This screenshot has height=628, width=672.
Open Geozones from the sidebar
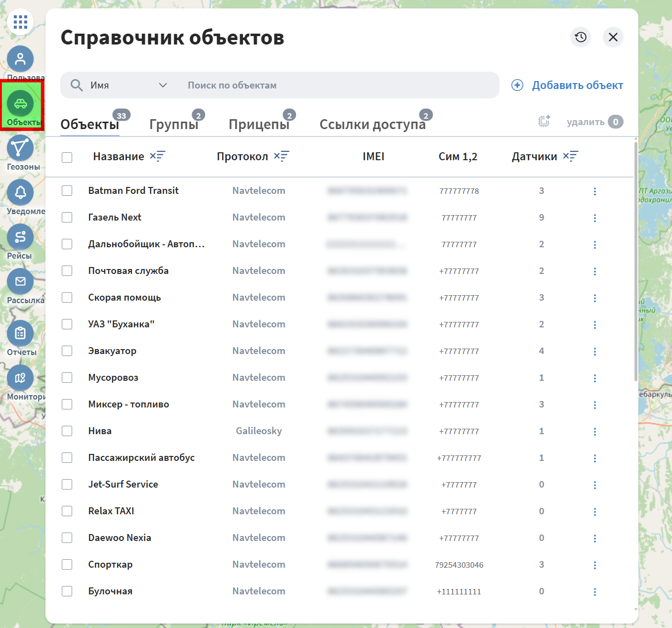coord(20,148)
